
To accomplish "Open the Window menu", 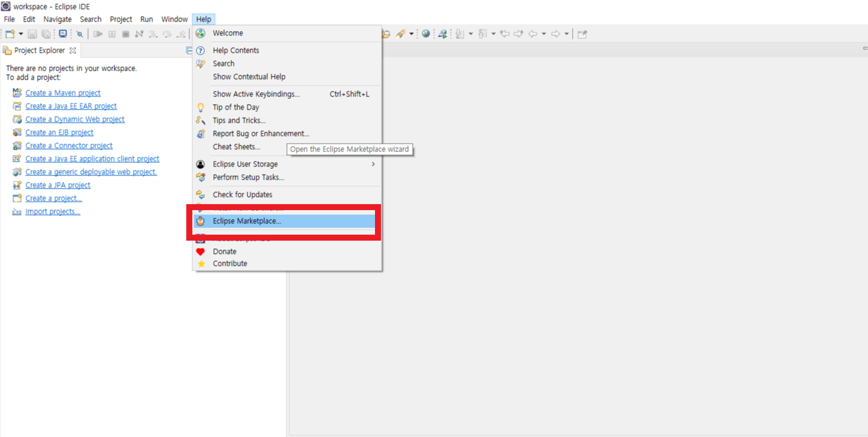I will pos(174,19).
